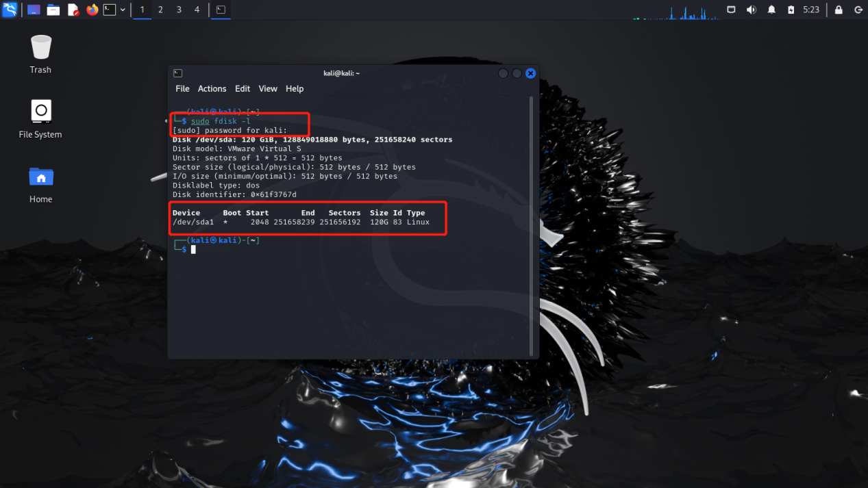Click the log out icon
Screen dimensions: 868x488
pyautogui.click(x=858, y=10)
